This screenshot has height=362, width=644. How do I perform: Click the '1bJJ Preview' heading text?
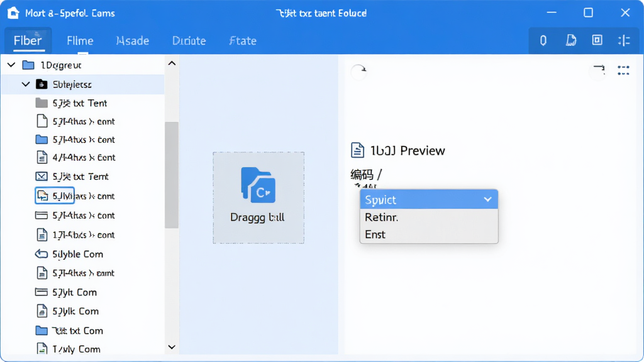(x=408, y=151)
